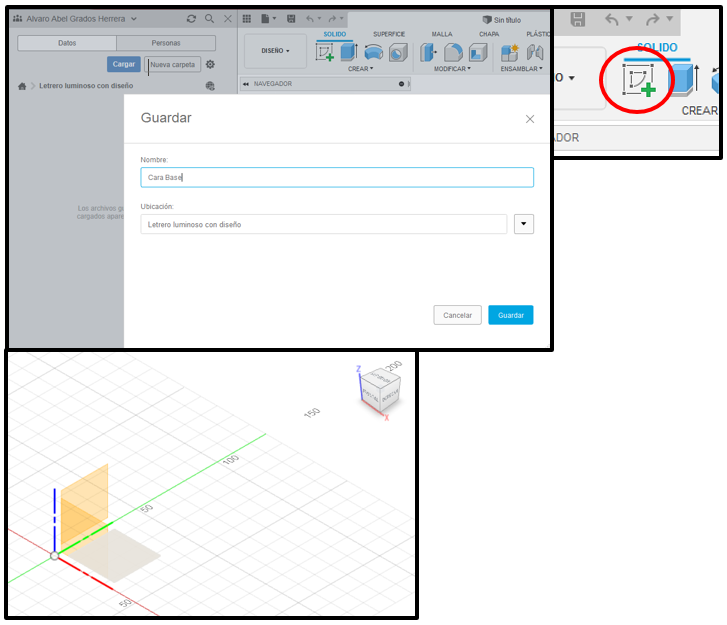
Task: Click the small Save disk icon
Action: [291, 19]
